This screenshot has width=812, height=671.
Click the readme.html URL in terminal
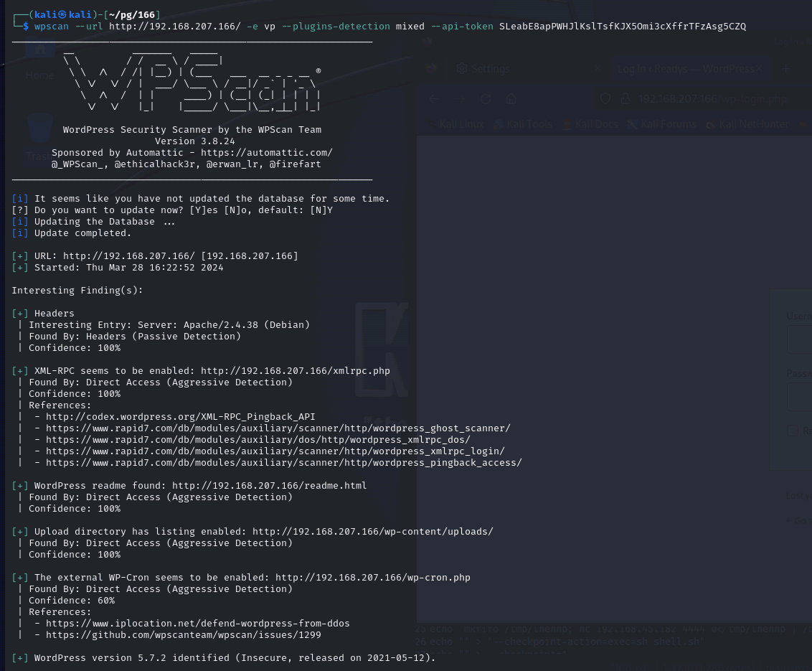click(x=269, y=486)
